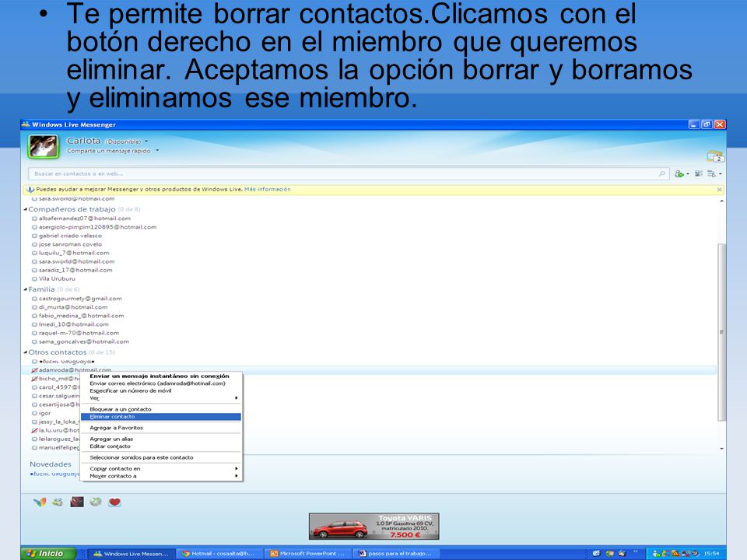Minimize the Windows Live Messenger window
The image size is (747, 560).
click(694, 124)
